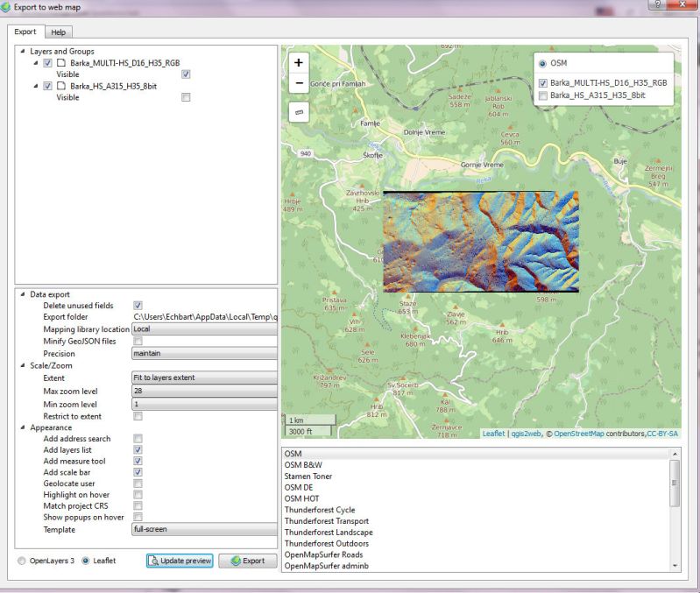Enable Show popups on hover
This screenshot has height=593, width=700.
pyautogui.click(x=138, y=517)
